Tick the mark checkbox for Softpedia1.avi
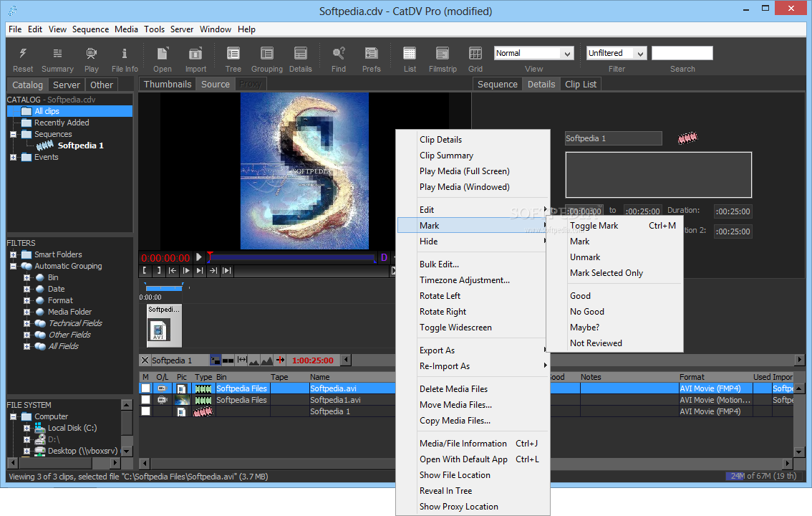Image resolution: width=812 pixels, height=516 pixels. (x=146, y=399)
